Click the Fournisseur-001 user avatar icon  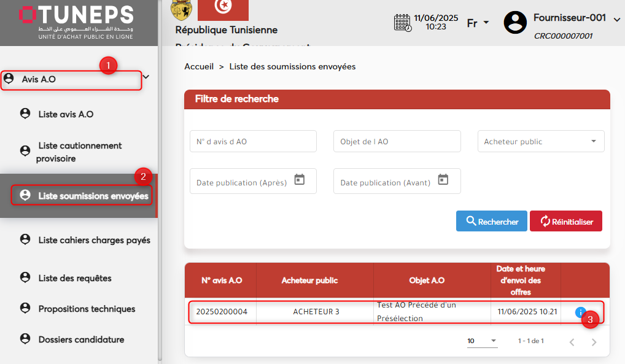tap(515, 23)
